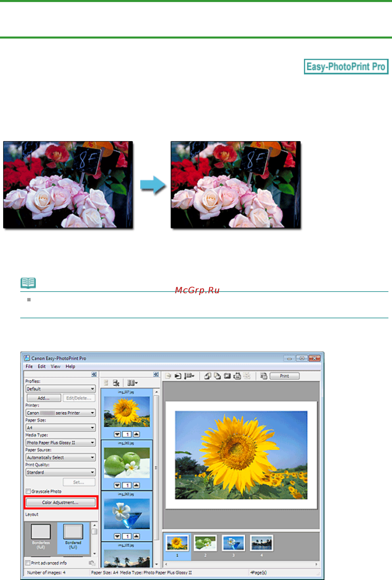Open the Print Quality dropdown showing Standard
Viewport: 392px width, 580px height.
(61, 472)
